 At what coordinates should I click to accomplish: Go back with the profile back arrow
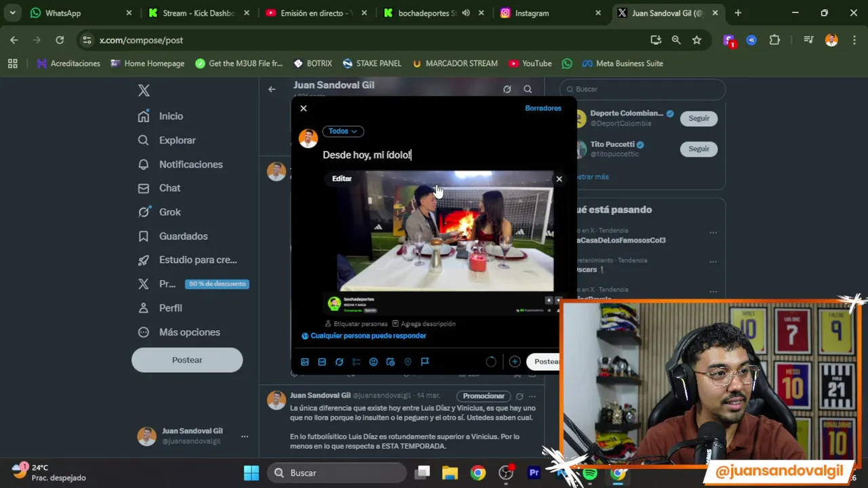[x=271, y=89]
